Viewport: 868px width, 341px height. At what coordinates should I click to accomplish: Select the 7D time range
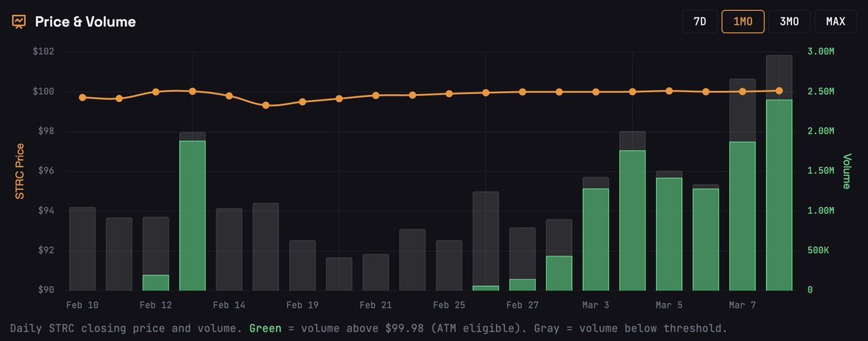click(699, 22)
